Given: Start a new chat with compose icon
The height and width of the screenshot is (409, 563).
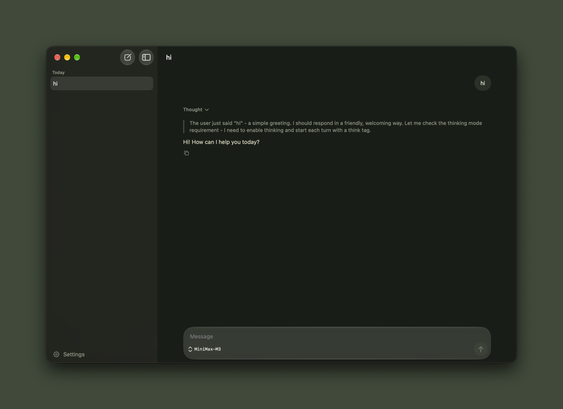Looking at the screenshot, I should (x=127, y=57).
